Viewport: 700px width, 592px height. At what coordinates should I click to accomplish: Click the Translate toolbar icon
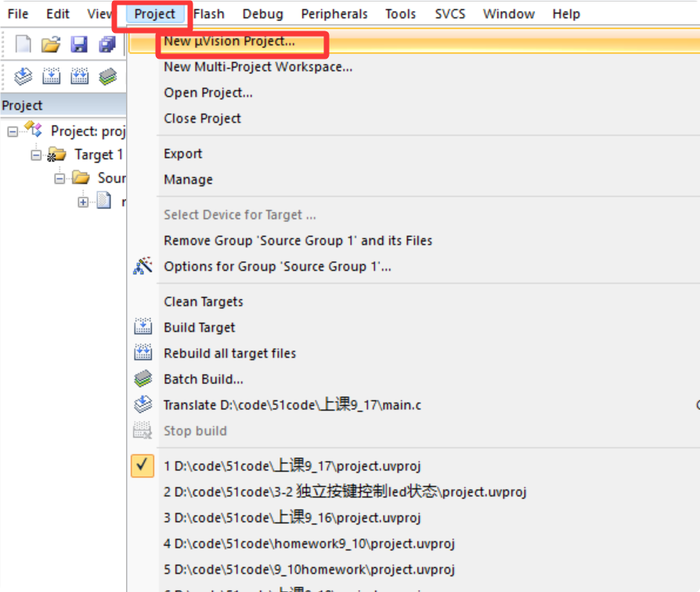point(23,76)
